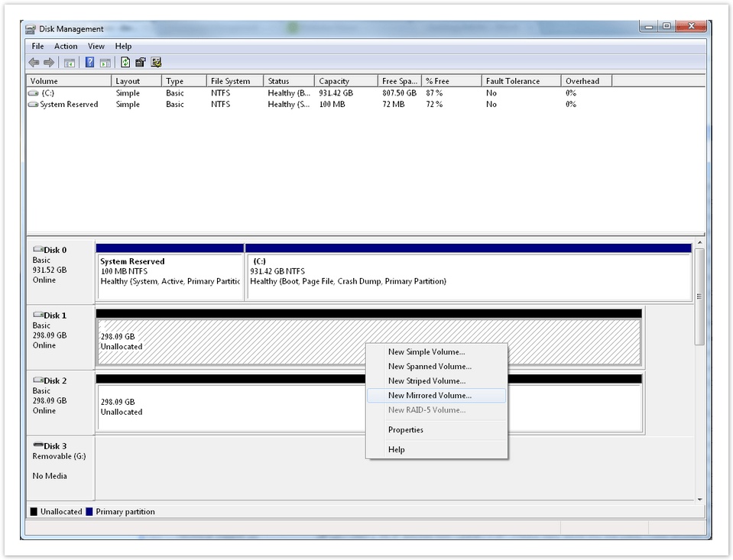Choose New Mirrored Volume from context menu
This screenshot has height=560, width=733.
(430, 396)
